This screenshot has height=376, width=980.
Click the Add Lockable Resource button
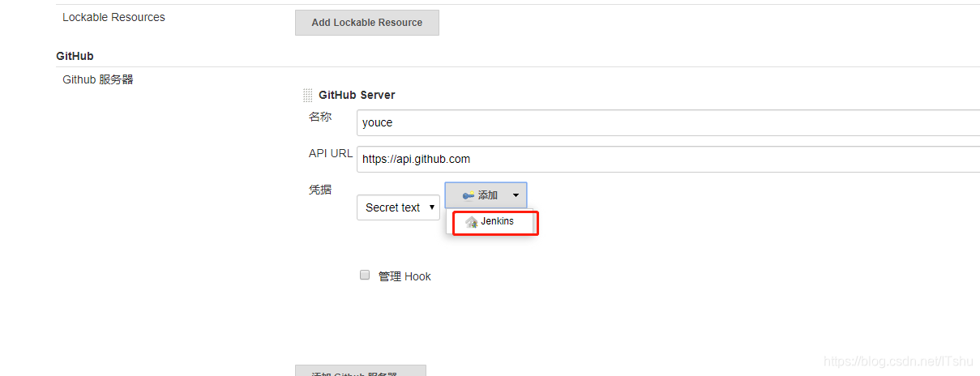point(366,23)
